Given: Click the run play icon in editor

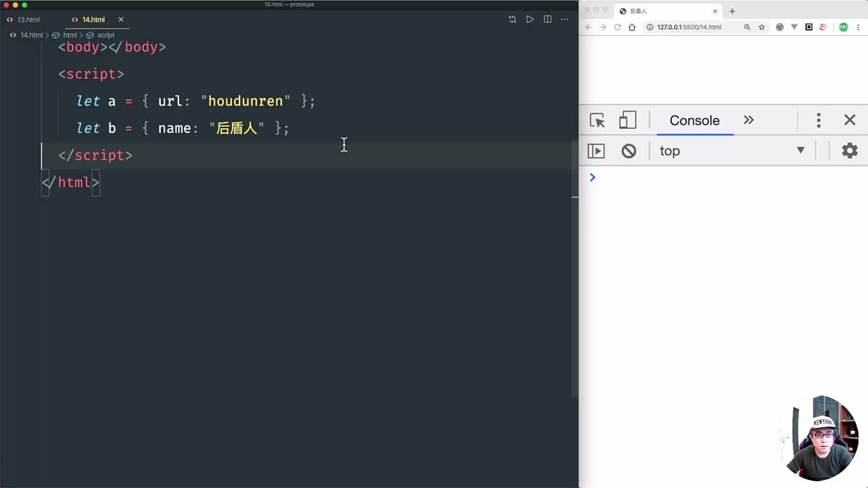Looking at the screenshot, I should 530,20.
